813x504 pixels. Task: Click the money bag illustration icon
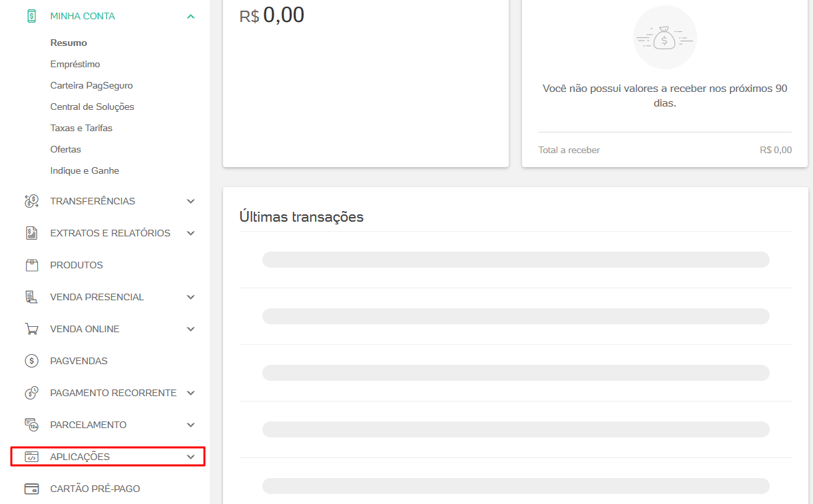[x=665, y=37]
